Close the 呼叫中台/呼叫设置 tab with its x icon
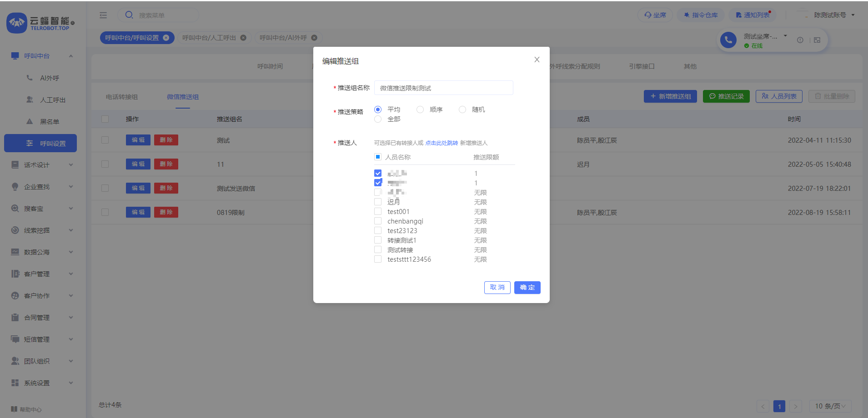This screenshot has width=868, height=418. 166,38
